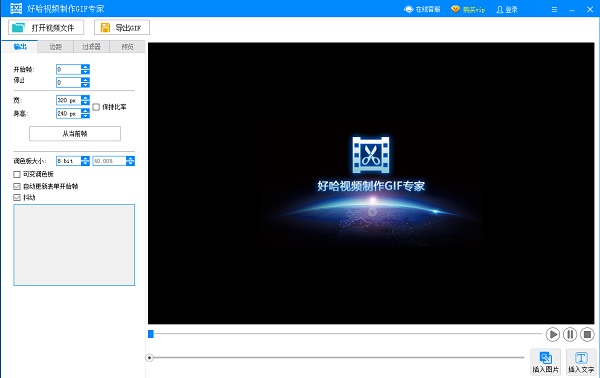Focus the 停止 frame value field
The height and width of the screenshot is (378, 600).
68,82
